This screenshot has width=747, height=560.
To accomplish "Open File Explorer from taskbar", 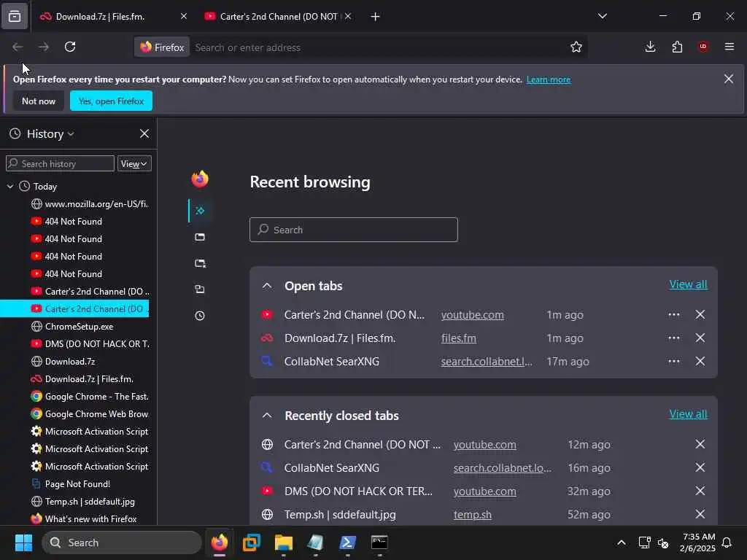I will pyautogui.click(x=284, y=542).
